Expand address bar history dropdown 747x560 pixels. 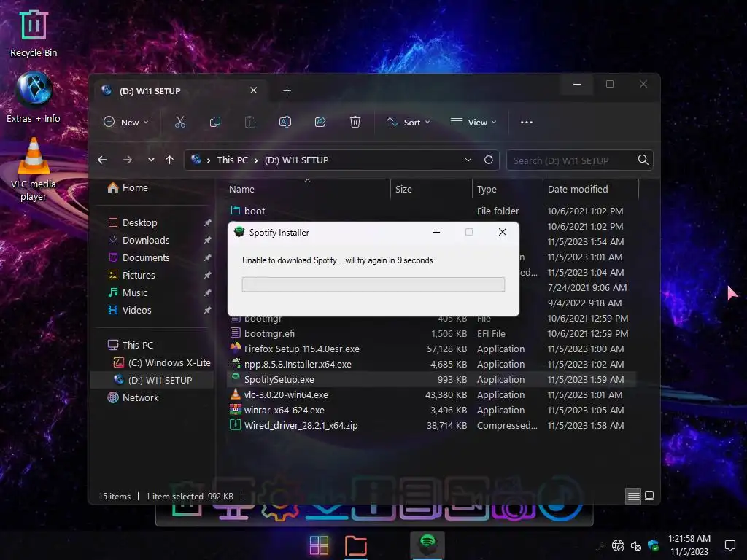coord(468,160)
